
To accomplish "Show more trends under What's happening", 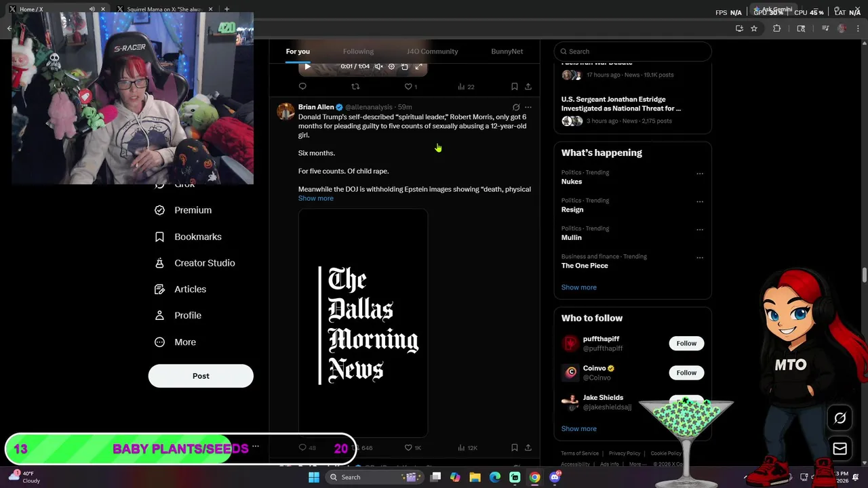I will click(x=579, y=287).
